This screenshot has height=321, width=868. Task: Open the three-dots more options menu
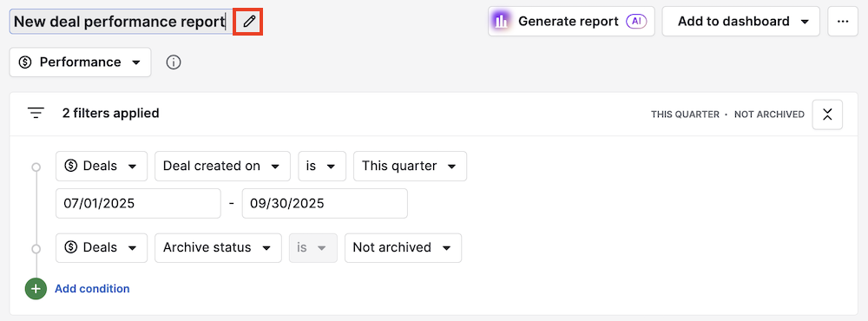(x=843, y=22)
